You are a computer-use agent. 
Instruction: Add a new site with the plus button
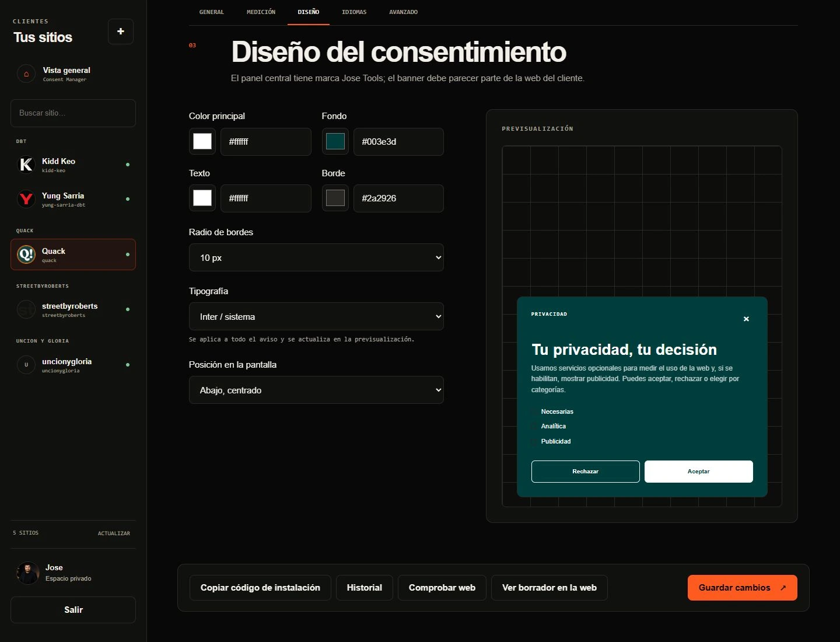coord(121,32)
